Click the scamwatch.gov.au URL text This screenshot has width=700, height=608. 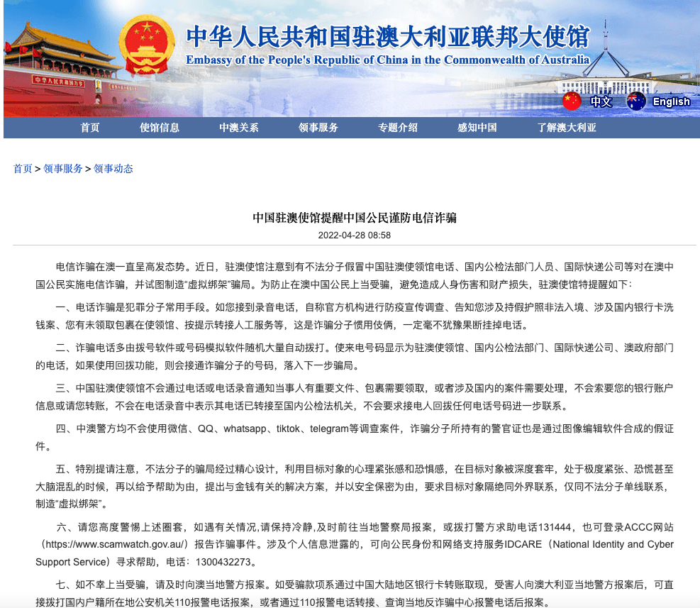tap(114, 545)
